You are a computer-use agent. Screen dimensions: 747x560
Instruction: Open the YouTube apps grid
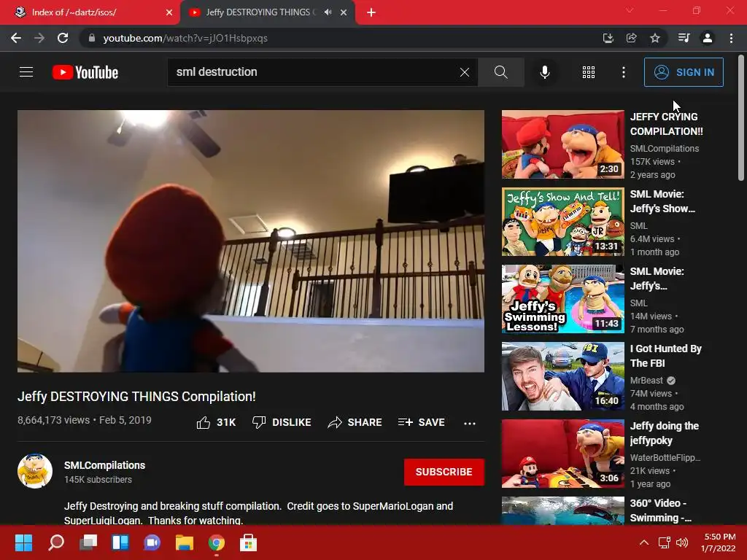coord(589,72)
